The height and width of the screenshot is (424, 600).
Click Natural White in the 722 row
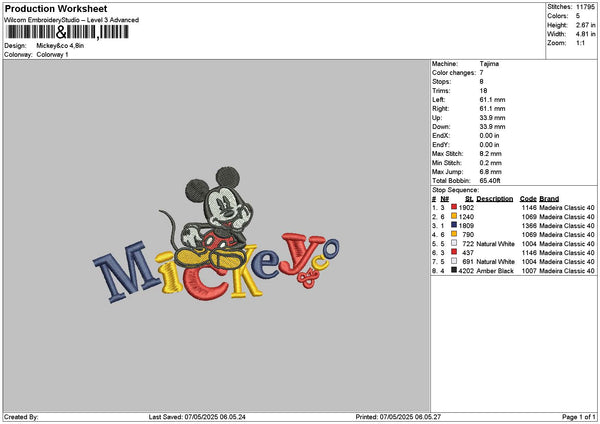click(x=496, y=244)
